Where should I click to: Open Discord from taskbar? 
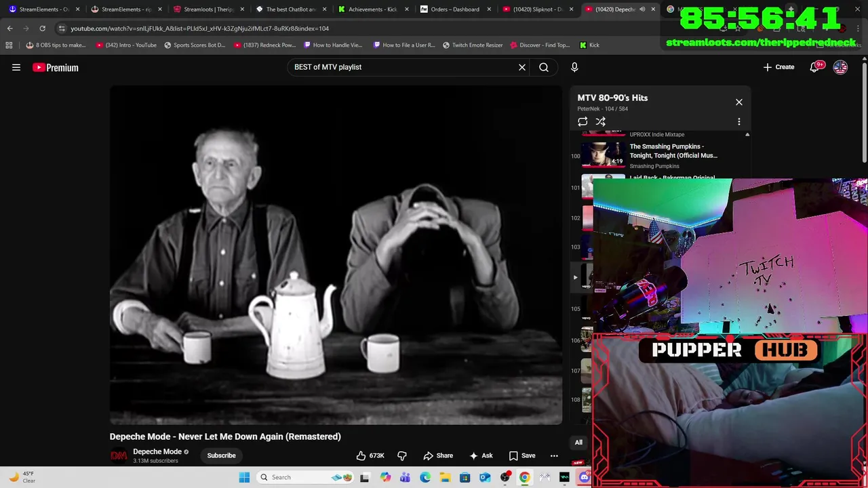pos(585,477)
